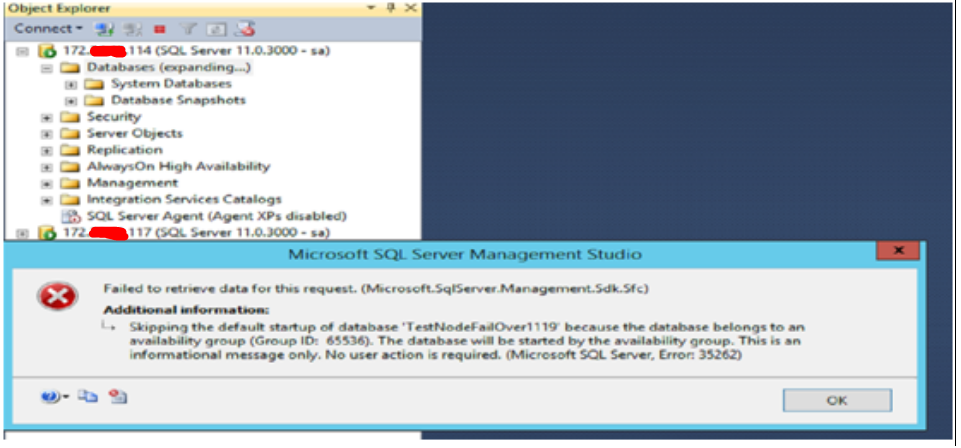Screen dimensions: 961x448
Task: Select the Management tree item
Action: click(x=132, y=183)
